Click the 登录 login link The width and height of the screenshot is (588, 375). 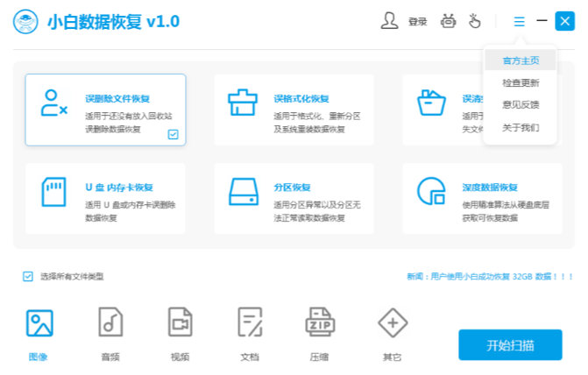pyautogui.click(x=417, y=22)
